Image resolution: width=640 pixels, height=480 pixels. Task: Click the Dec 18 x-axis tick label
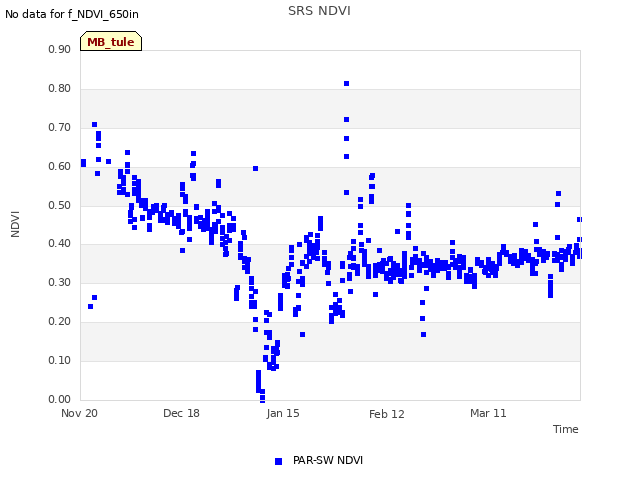click(182, 413)
